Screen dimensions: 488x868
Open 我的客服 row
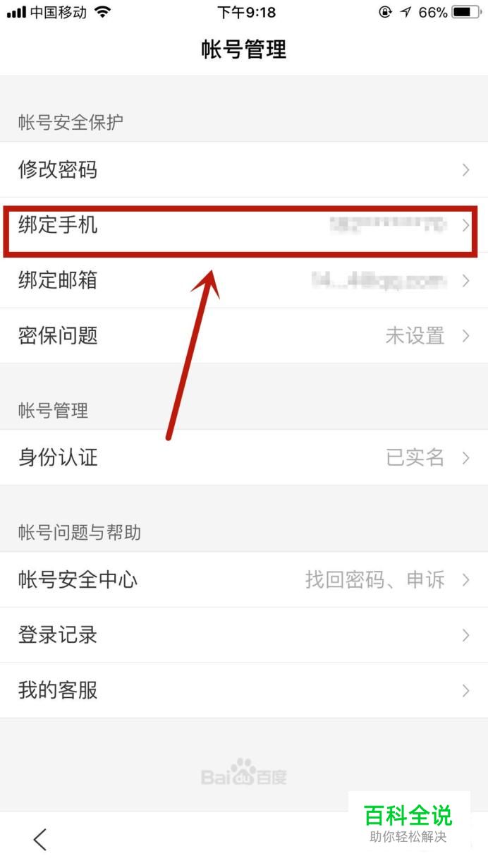tap(244, 690)
